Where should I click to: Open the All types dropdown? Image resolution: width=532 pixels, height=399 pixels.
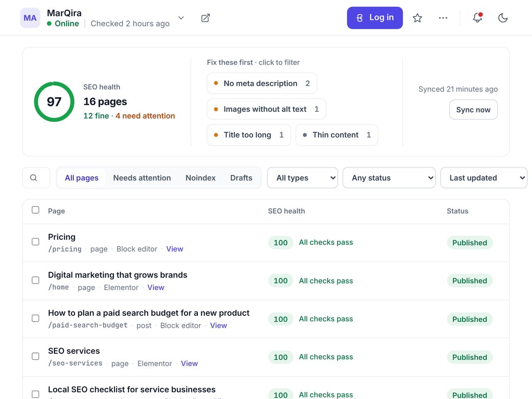point(303,178)
